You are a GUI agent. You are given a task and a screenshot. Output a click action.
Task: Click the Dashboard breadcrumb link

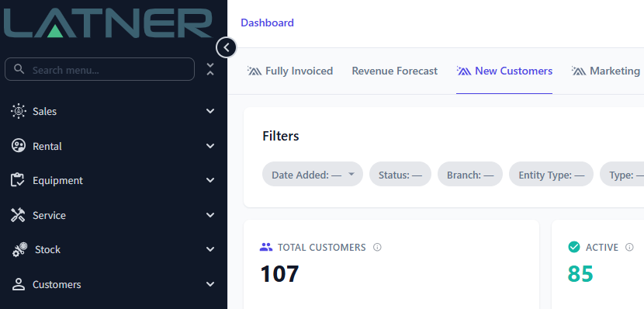tap(267, 23)
